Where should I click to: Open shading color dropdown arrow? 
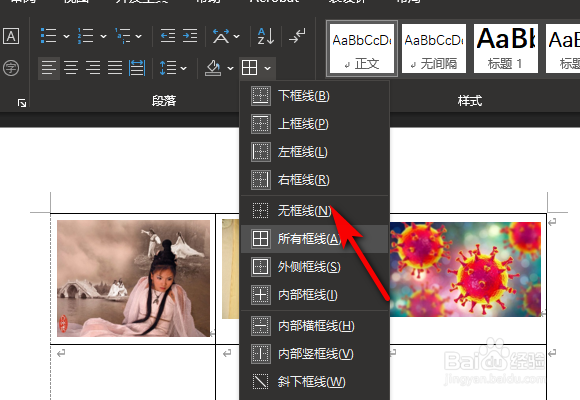[x=230, y=68]
